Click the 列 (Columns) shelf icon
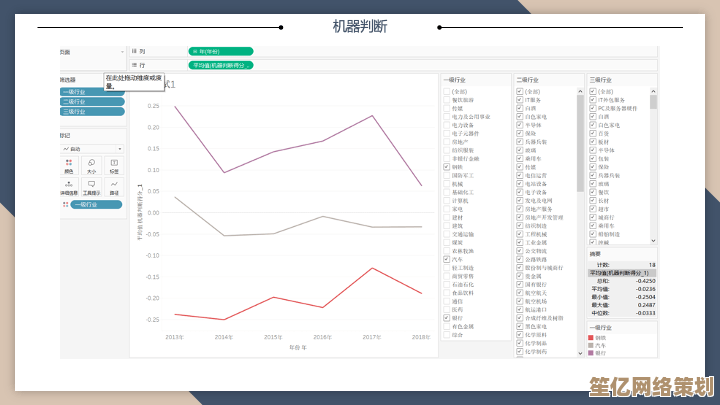 pyautogui.click(x=134, y=50)
